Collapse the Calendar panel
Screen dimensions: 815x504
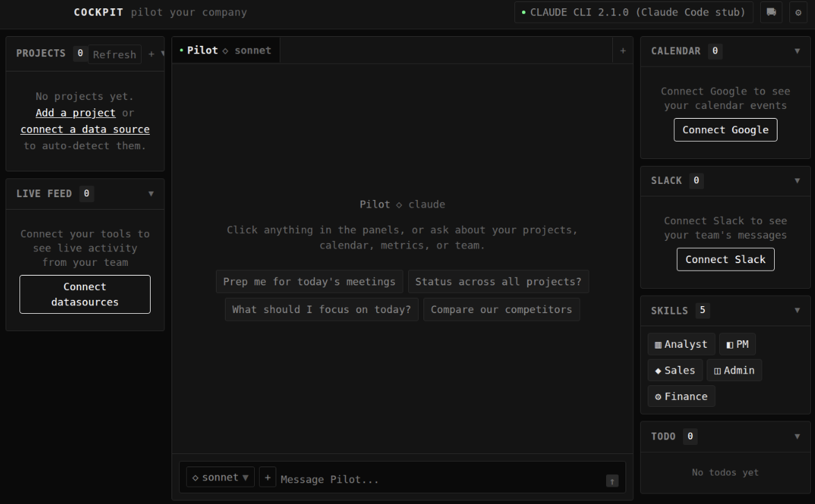pos(797,51)
